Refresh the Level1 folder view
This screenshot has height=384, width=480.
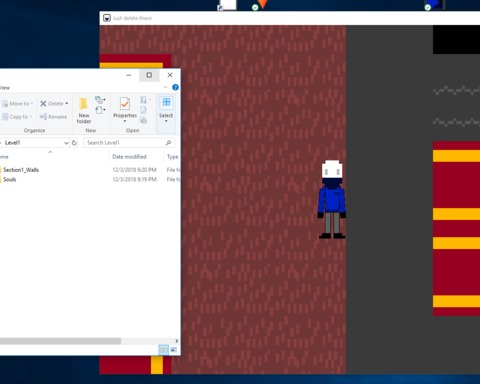pyautogui.click(x=74, y=143)
